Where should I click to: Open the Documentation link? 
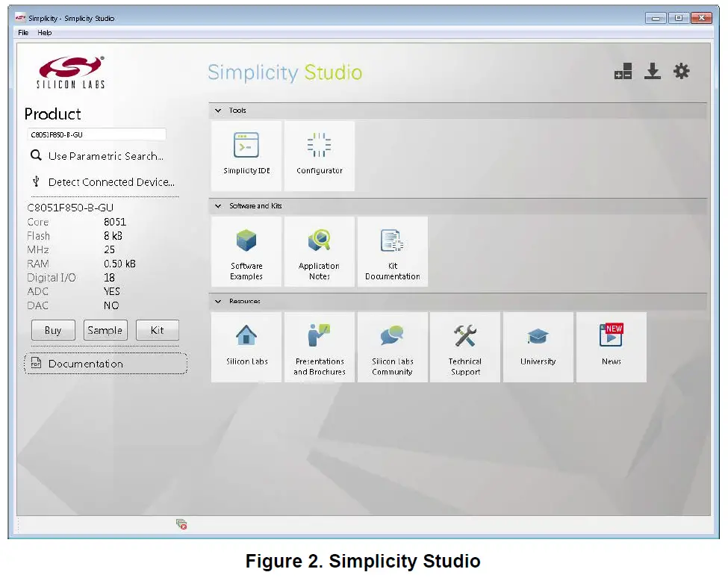point(106,364)
